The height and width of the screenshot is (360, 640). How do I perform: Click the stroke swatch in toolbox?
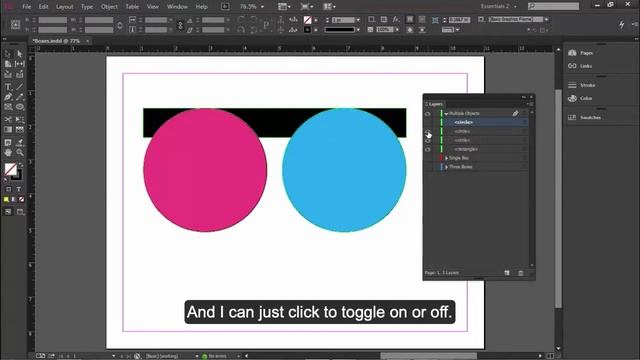coord(18,176)
